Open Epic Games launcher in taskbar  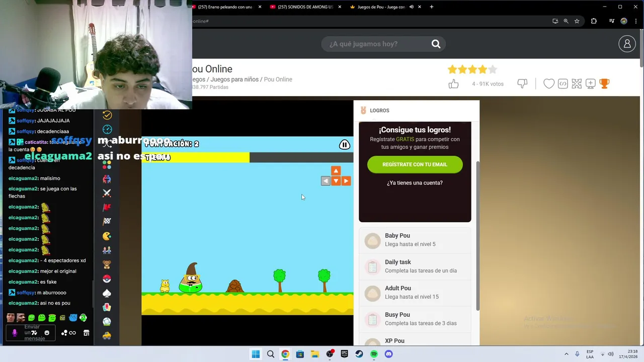pyautogui.click(x=345, y=354)
